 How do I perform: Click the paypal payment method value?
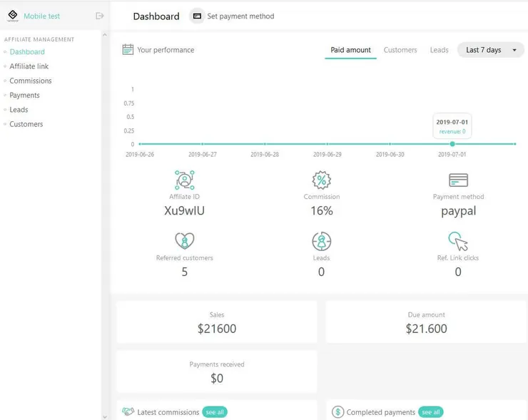pyautogui.click(x=458, y=211)
